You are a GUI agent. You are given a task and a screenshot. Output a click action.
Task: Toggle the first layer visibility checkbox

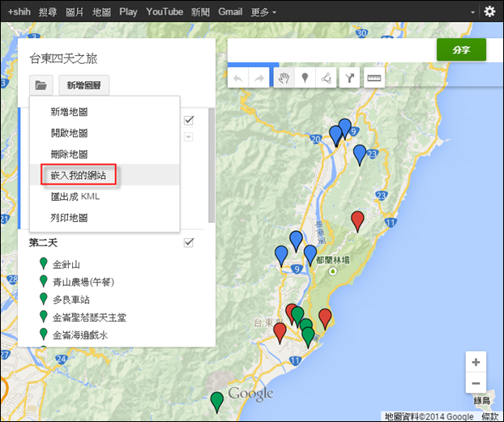point(189,120)
